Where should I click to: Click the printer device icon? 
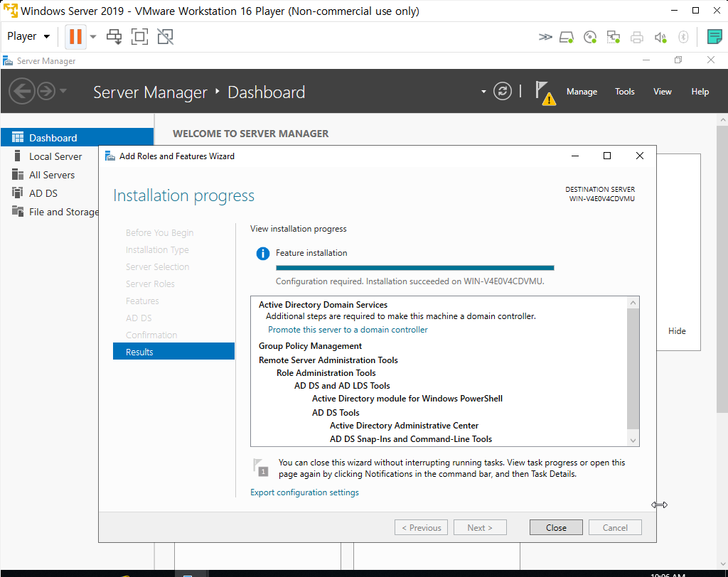[637, 37]
